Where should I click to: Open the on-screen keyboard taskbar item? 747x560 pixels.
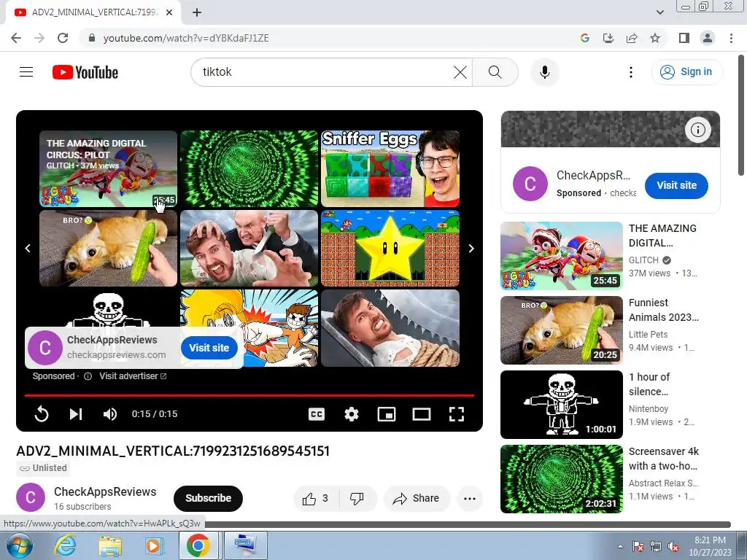(246, 545)
